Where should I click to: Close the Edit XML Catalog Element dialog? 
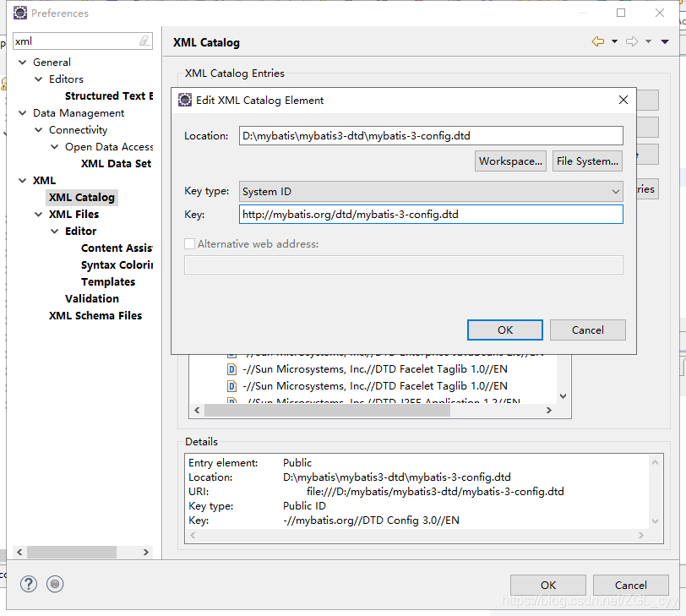pos(623,100)
